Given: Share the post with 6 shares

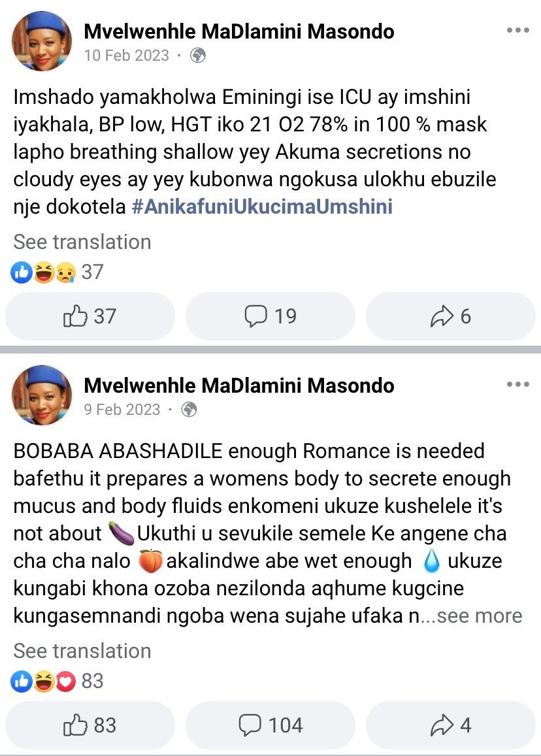Looking at the screenshot, I should click(x=450, y=317).
